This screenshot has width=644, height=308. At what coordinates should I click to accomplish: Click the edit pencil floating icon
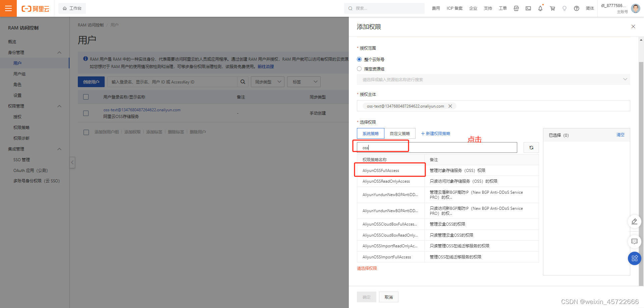point(634,221)
